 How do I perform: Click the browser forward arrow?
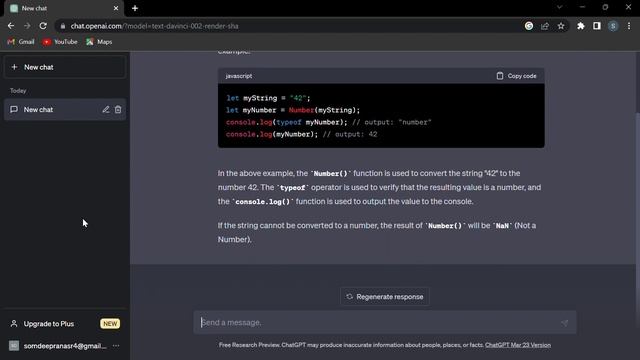click(x=27, y=26)
